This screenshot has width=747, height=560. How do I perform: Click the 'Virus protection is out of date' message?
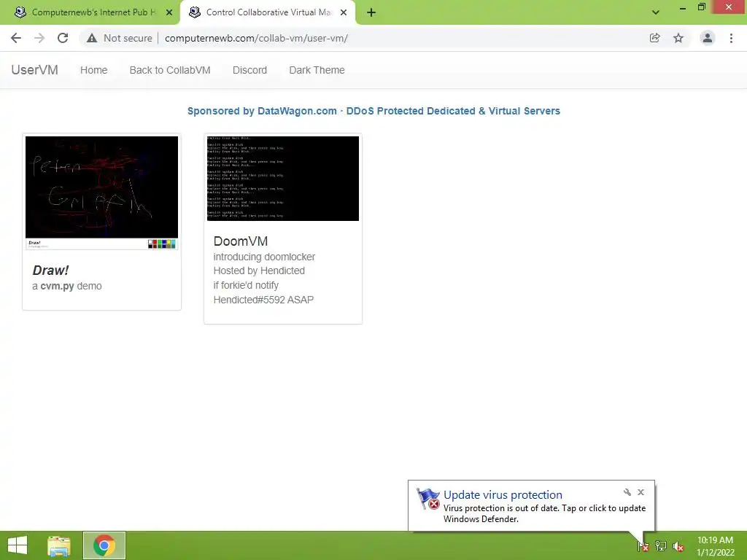pos(544,513)
